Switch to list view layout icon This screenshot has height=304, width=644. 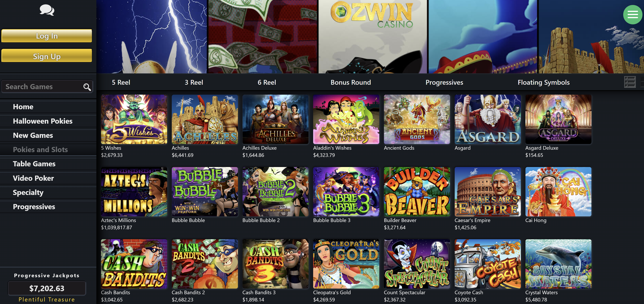coord(630,82)
